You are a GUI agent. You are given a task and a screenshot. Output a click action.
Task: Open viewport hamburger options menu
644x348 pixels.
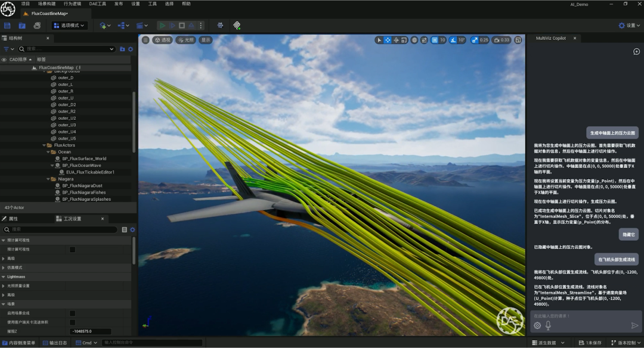pos(145,40)
